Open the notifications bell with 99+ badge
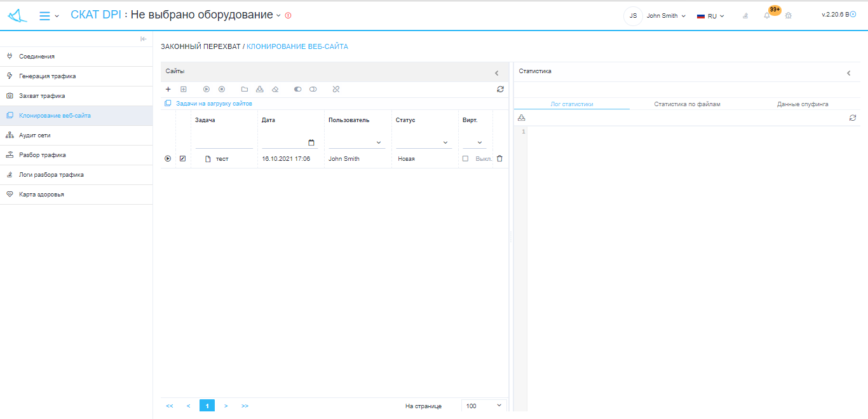Screen dimensions: 868x419 (767, 16)
